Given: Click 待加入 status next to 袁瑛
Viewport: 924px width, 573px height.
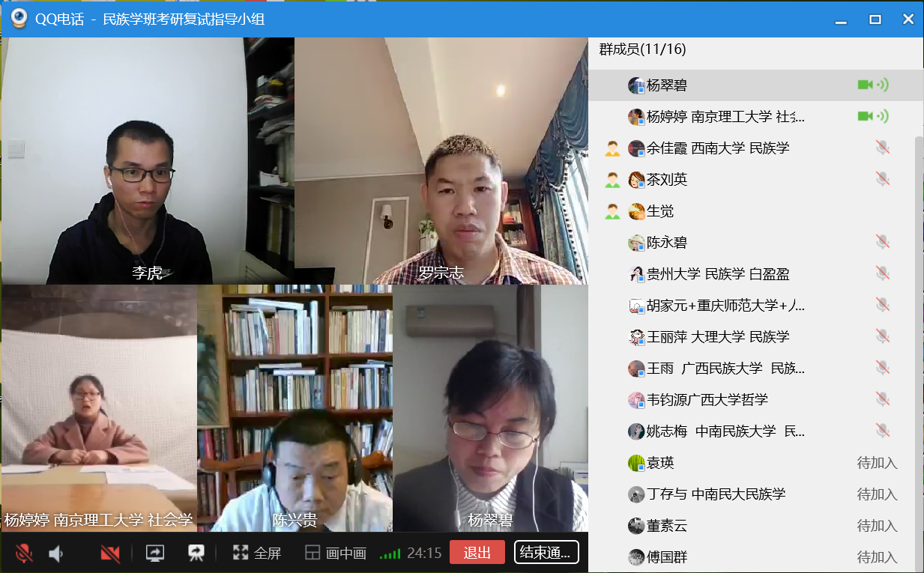Looking at the screenshot, I should tap(877, 463).
